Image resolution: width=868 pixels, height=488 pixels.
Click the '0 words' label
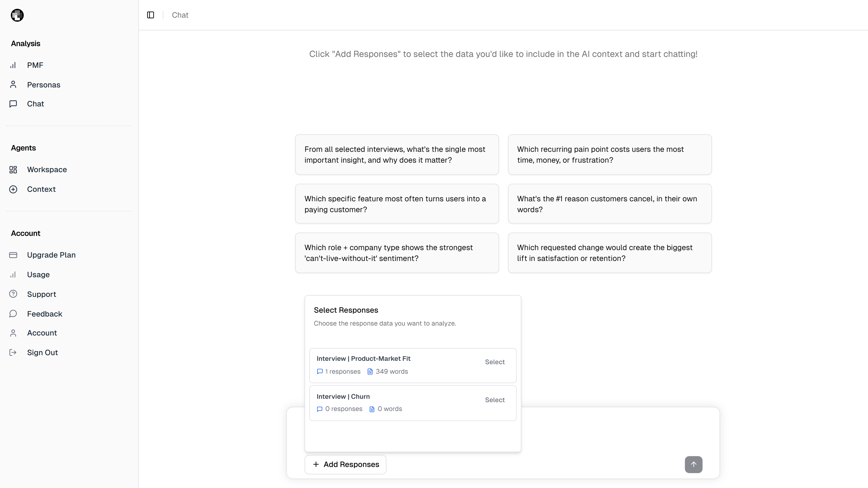(x=390, y=409)
